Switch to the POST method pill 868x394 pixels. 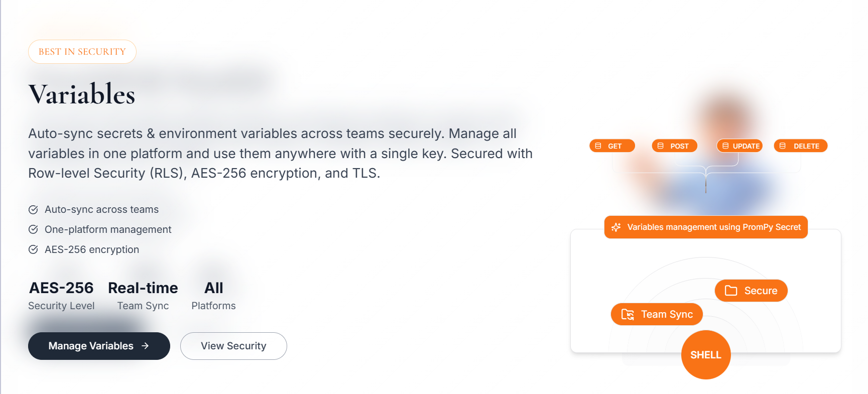pos(674,146)
